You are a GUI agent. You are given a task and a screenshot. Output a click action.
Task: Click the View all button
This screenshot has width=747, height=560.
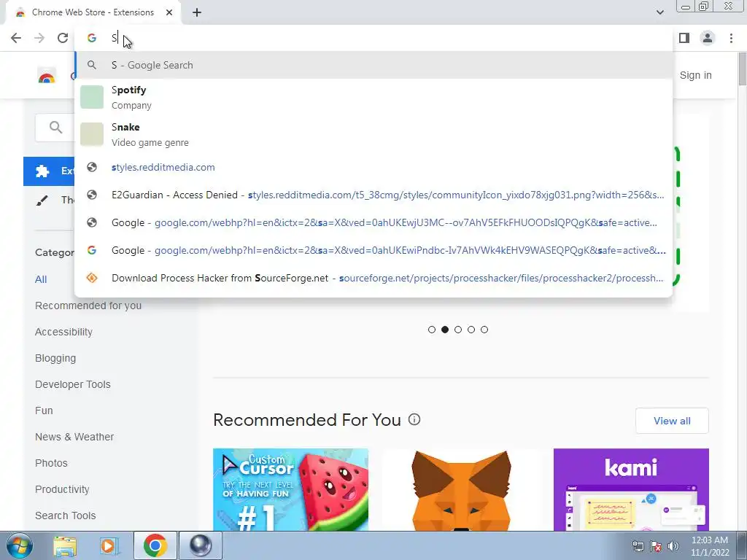[x=672, y=421]
